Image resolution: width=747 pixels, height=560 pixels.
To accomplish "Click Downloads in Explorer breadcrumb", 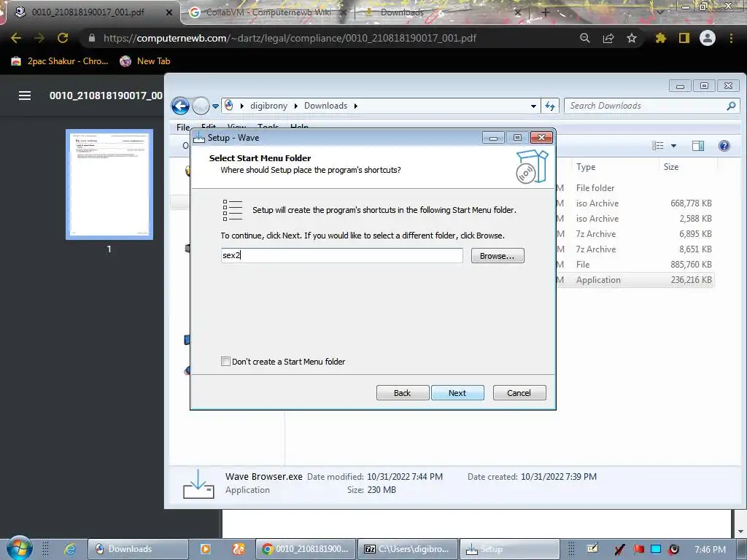I will pos(326,106).
